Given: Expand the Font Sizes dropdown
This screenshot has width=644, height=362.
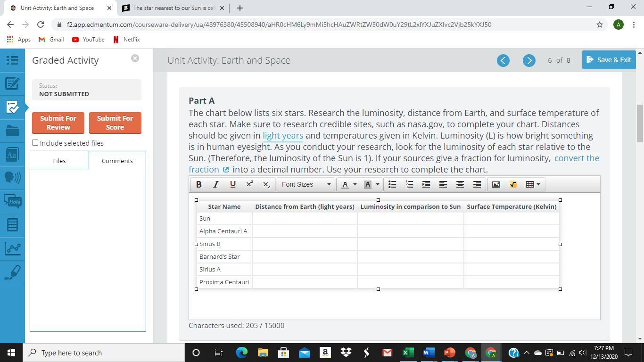Looking at the screenshot, I should tap(306, 184).
